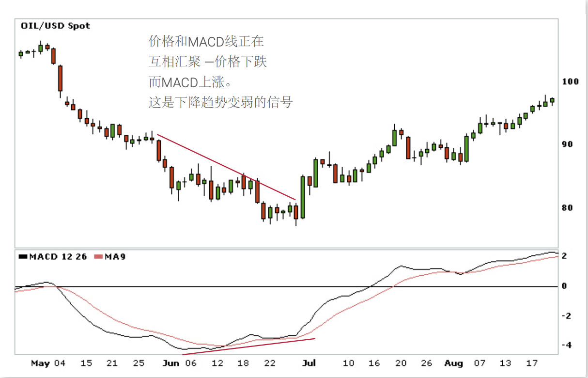
Task: Select the 100 price axis label
Action: click(x=570, y=81)
